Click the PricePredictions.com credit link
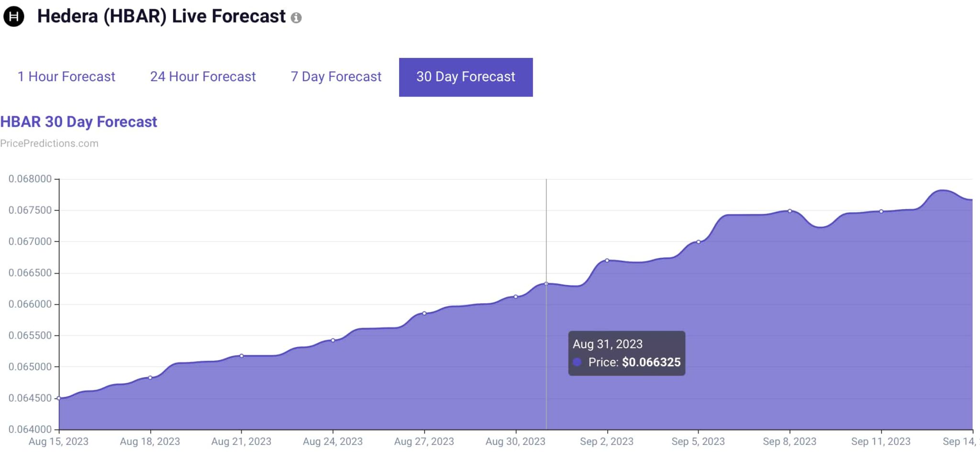 [x=49, y=144]
